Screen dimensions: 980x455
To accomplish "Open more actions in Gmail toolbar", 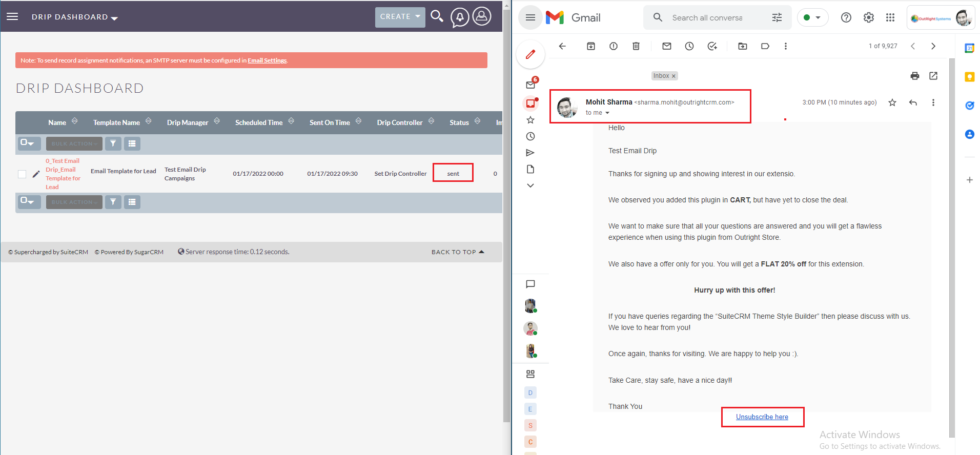I will click(x=786, y=46).
